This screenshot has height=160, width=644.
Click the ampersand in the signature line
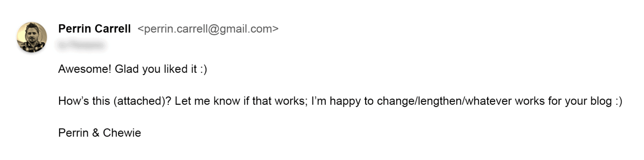tap(95, 133)
